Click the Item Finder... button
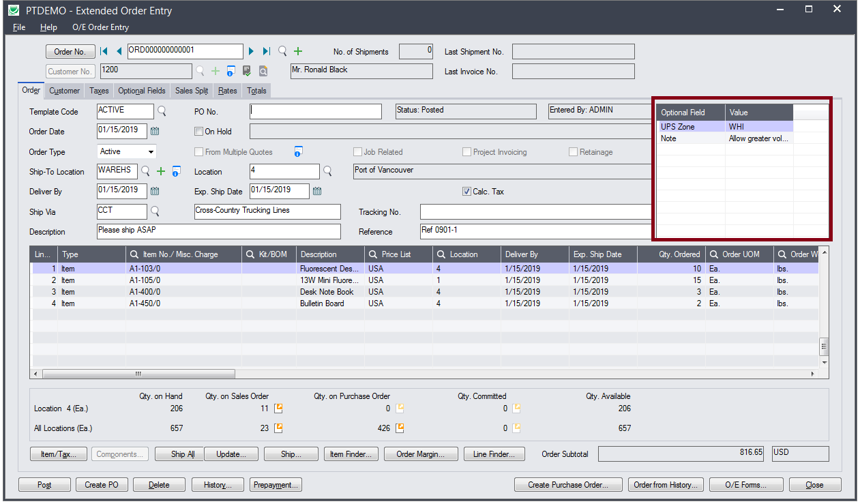 (x=351, y=454)
